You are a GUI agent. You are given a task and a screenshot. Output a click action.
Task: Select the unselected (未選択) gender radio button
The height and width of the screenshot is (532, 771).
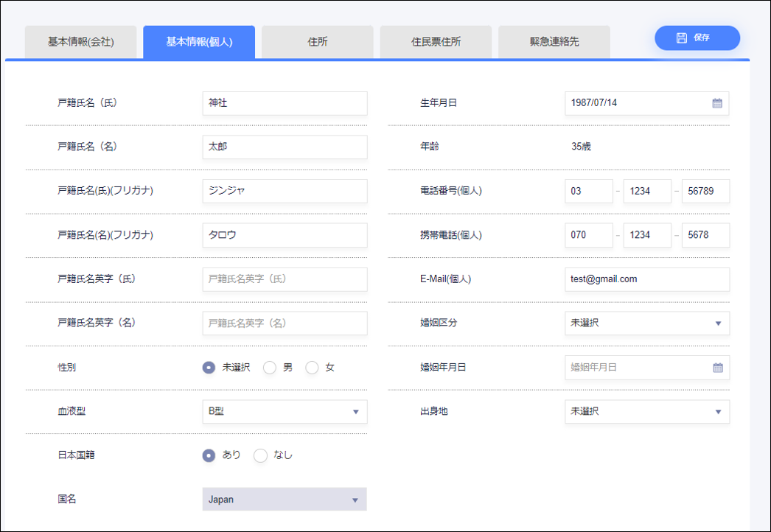tap(209, 368)
